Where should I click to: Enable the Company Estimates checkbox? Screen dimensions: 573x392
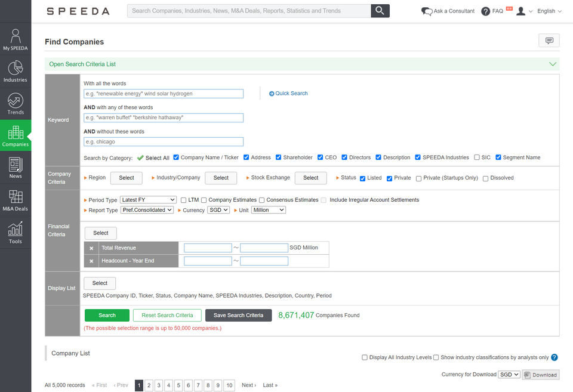[x=204, y=200]
